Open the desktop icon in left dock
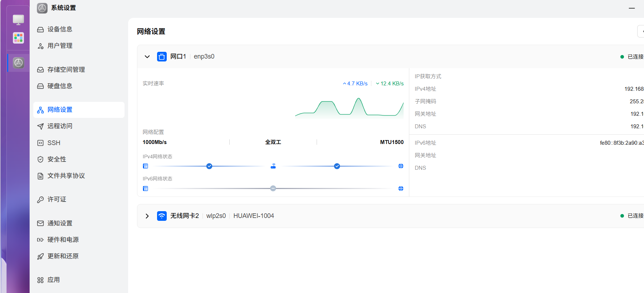 click(18, 20)
